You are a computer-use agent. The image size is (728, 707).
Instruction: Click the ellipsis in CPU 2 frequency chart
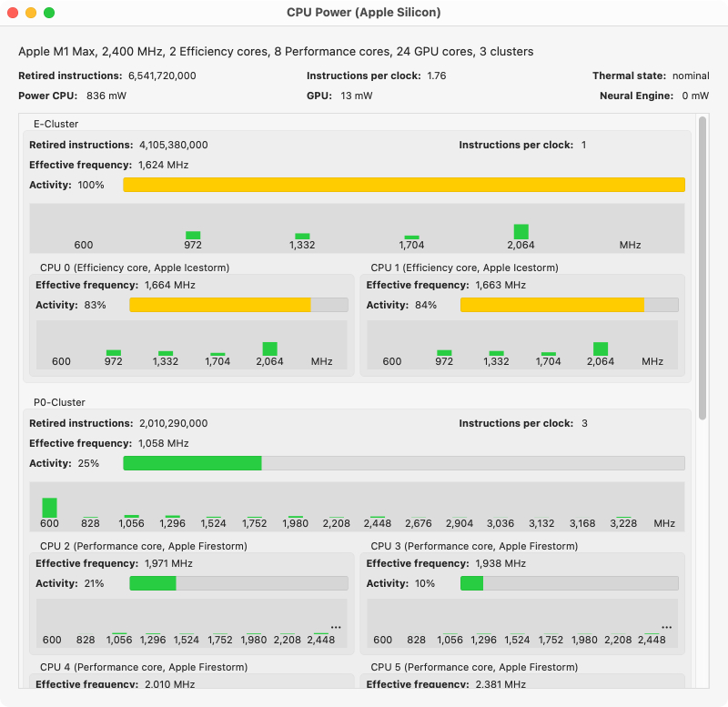click(x=336, y=627)
